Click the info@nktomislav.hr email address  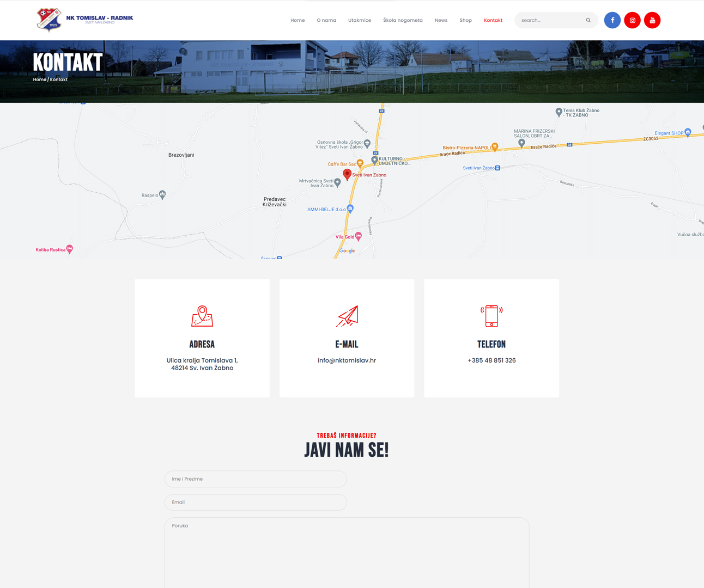(347, 360)
